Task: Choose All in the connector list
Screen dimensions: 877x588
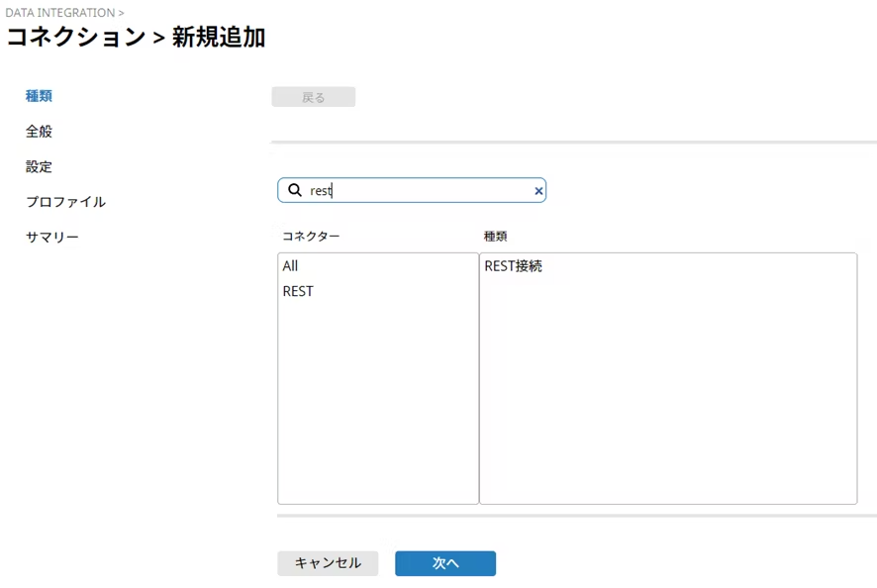Action: 290,266
